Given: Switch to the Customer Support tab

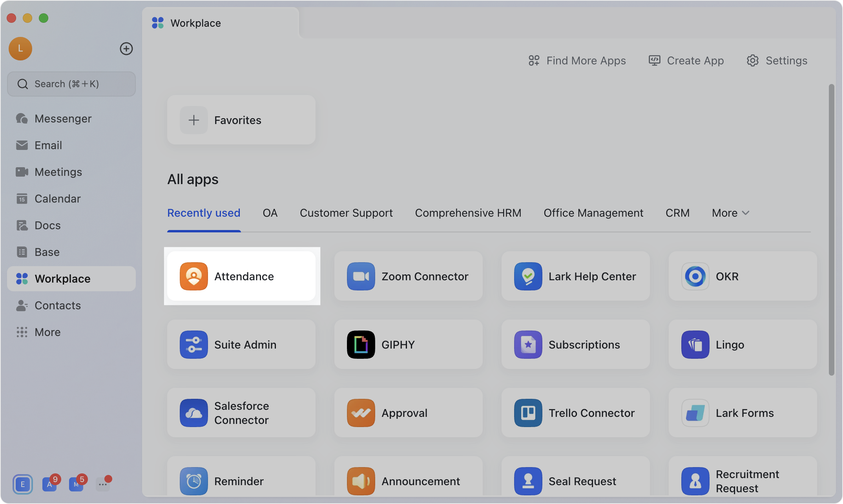Looking at the screenshot, I should coord(346,213).
